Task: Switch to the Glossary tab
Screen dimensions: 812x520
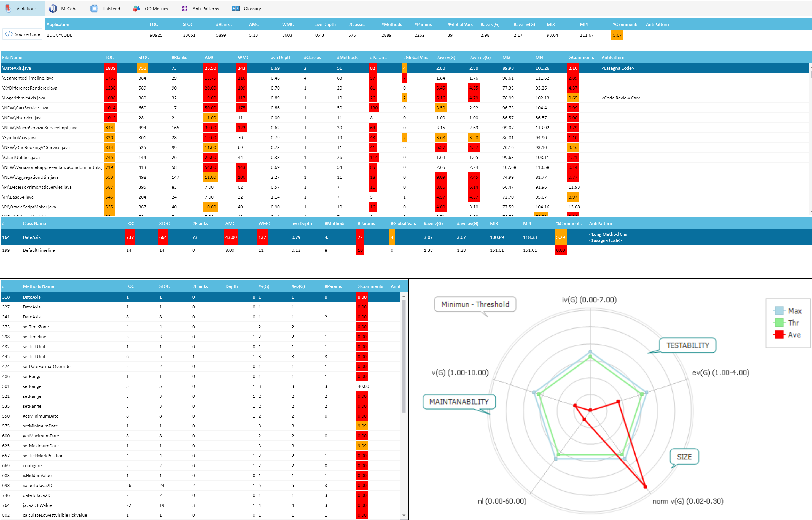Action: coord(252,9)
